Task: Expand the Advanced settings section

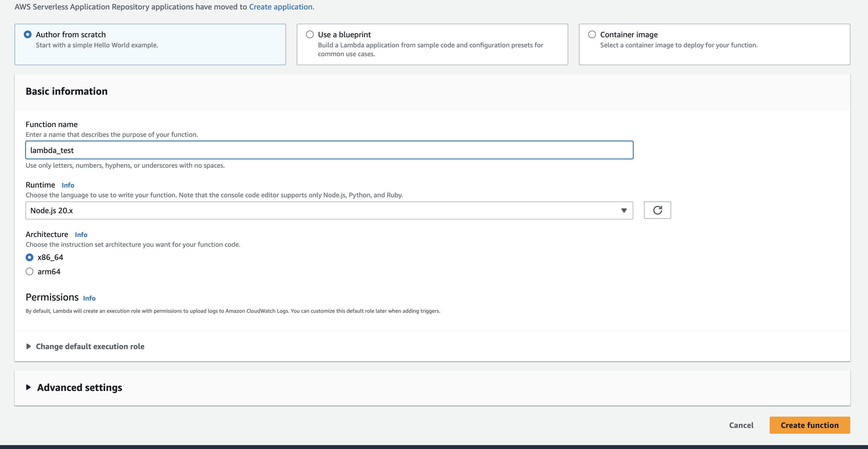Action: [79, 388]
